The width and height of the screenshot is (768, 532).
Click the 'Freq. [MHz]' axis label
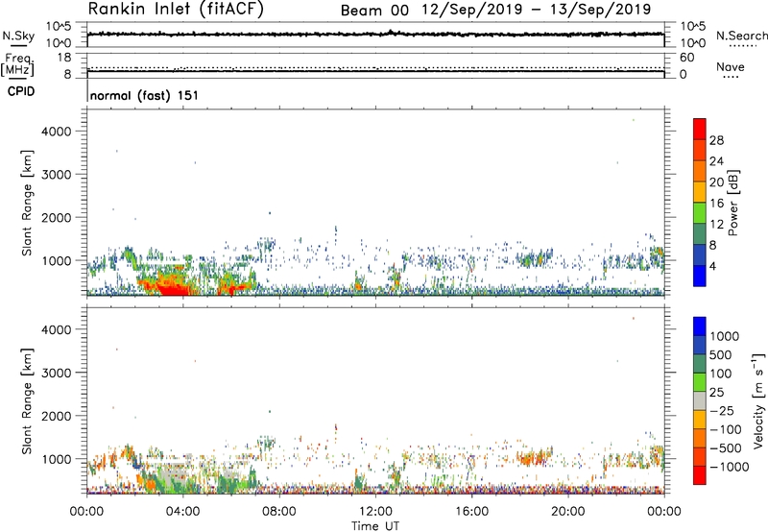pos(17,64)
